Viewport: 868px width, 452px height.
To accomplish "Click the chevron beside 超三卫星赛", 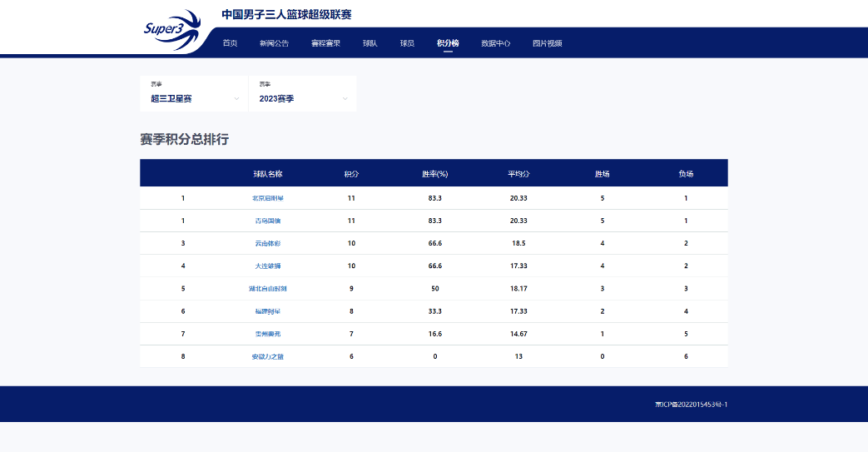I will (x=236, y=98).
